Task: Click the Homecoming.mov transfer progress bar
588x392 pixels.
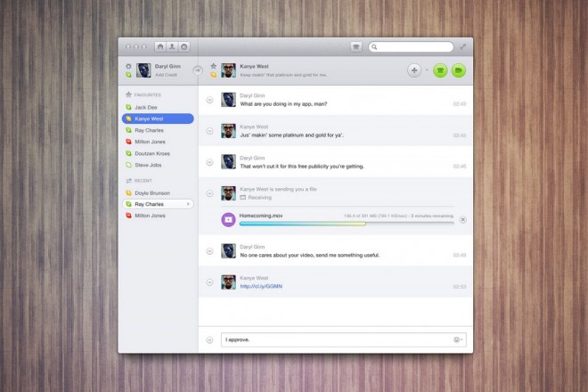Action: [347, 224]
